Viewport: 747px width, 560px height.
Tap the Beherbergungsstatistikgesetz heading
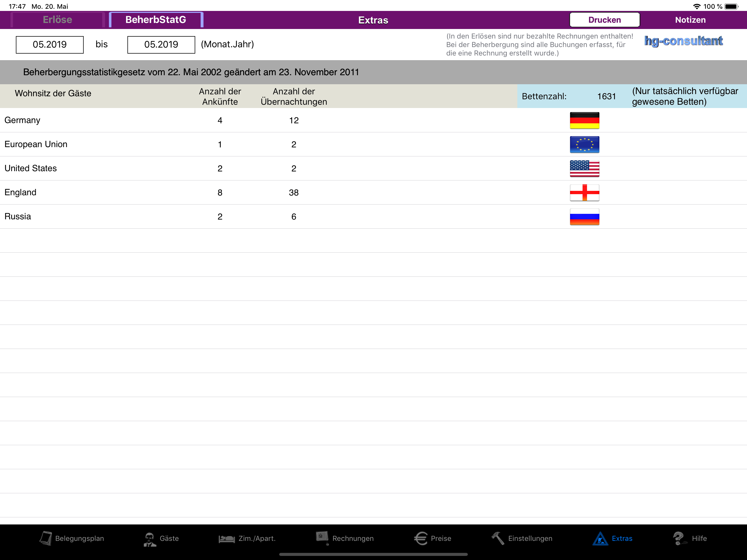click(x=191, y=72)
